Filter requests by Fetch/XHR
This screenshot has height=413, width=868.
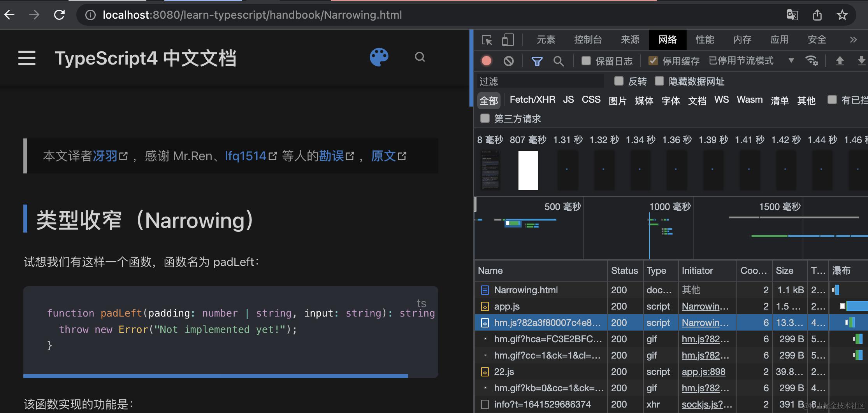[532, 100]
